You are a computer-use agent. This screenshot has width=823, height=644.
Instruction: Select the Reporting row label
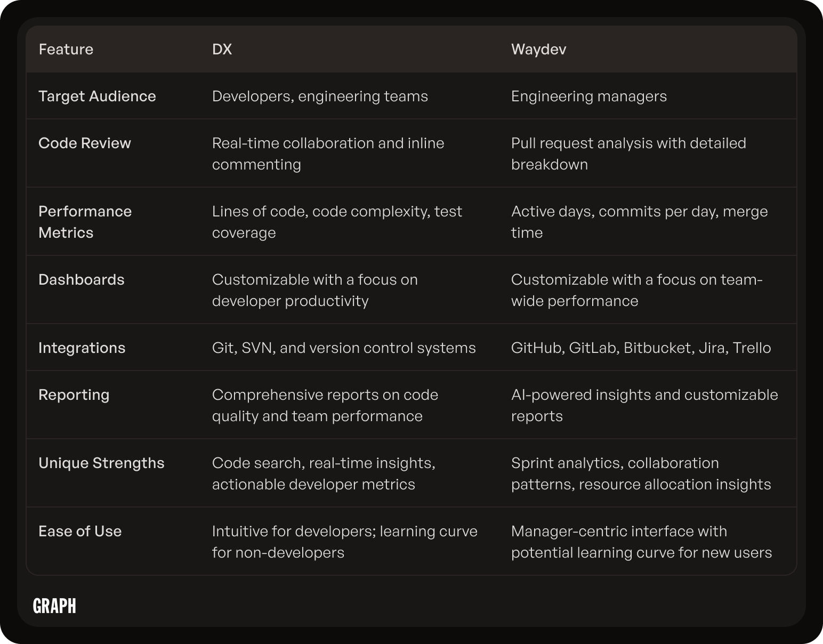pyautogui.click(x=74, y=395)
